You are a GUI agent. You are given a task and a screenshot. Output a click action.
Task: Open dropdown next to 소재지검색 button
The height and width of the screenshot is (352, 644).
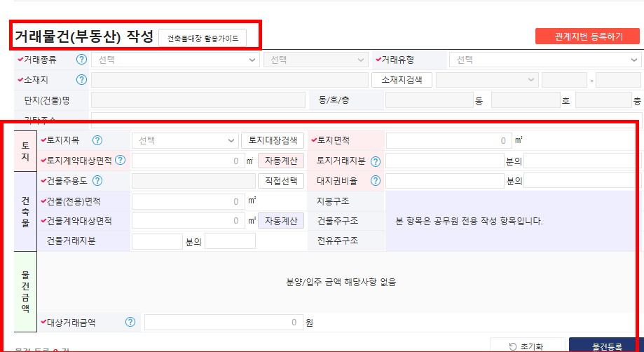tap(487, 80)
